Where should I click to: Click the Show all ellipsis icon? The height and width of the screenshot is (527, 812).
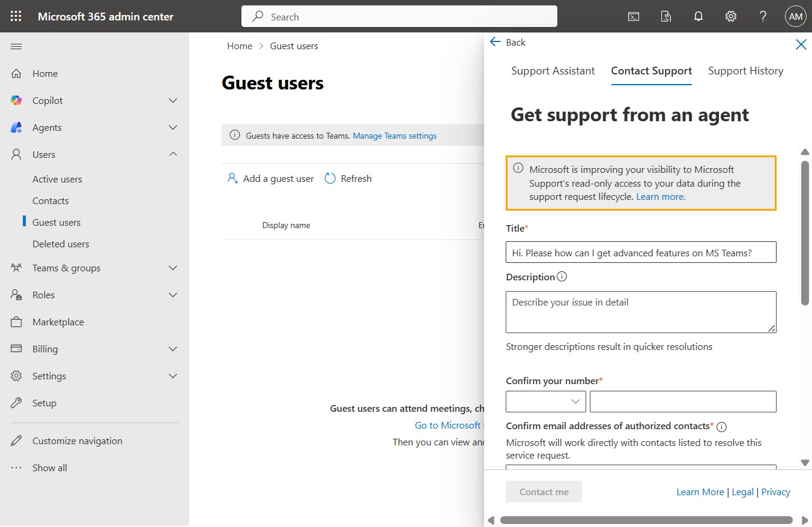pos(16,468)
